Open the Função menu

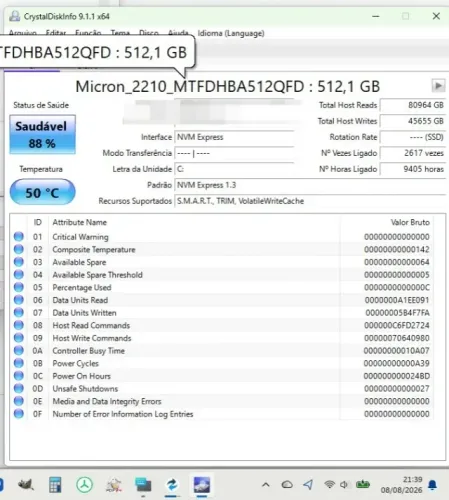[88, 33]
